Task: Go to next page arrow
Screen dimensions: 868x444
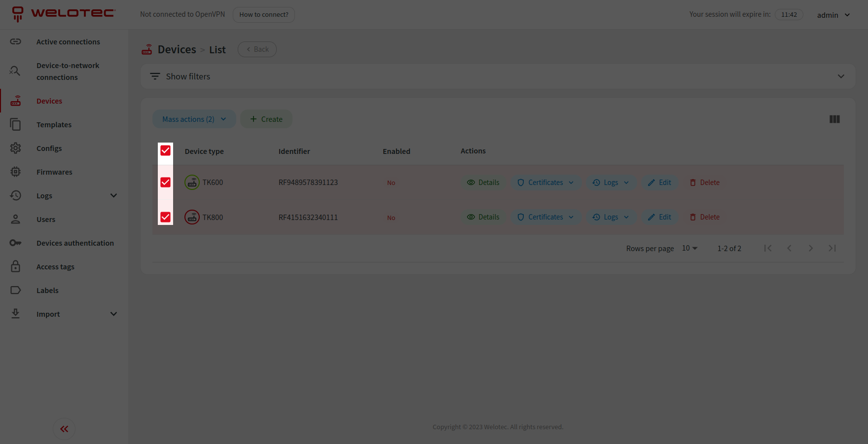Action: click(x=811, y=248)
